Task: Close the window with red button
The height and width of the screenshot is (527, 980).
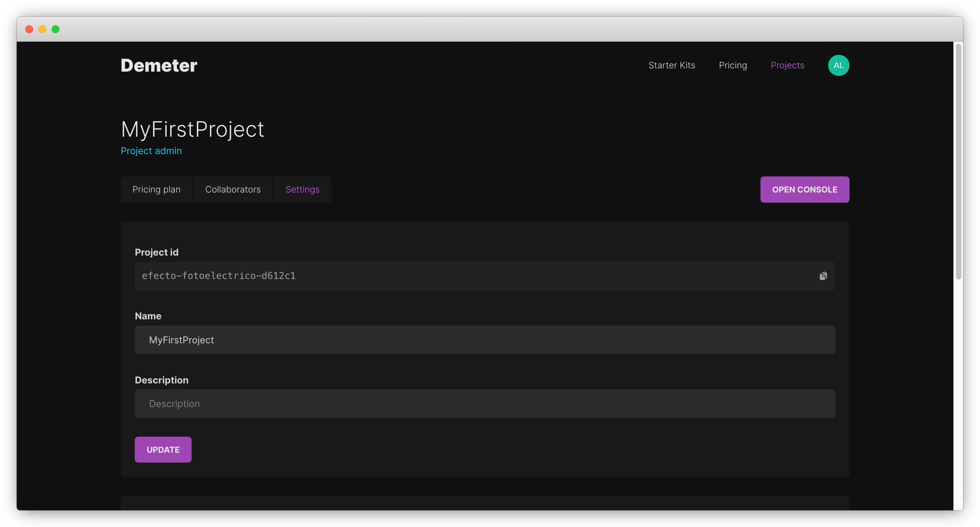Action: coord(29,29)
